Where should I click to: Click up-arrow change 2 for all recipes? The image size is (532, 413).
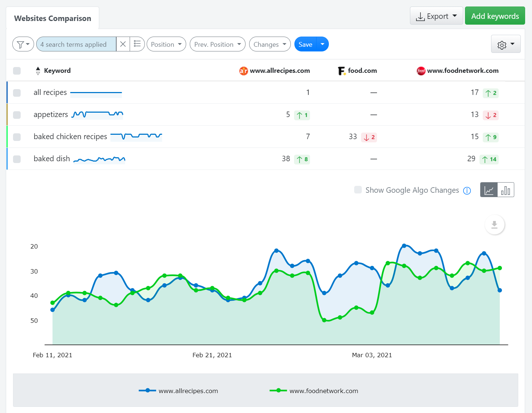point(491,93)
